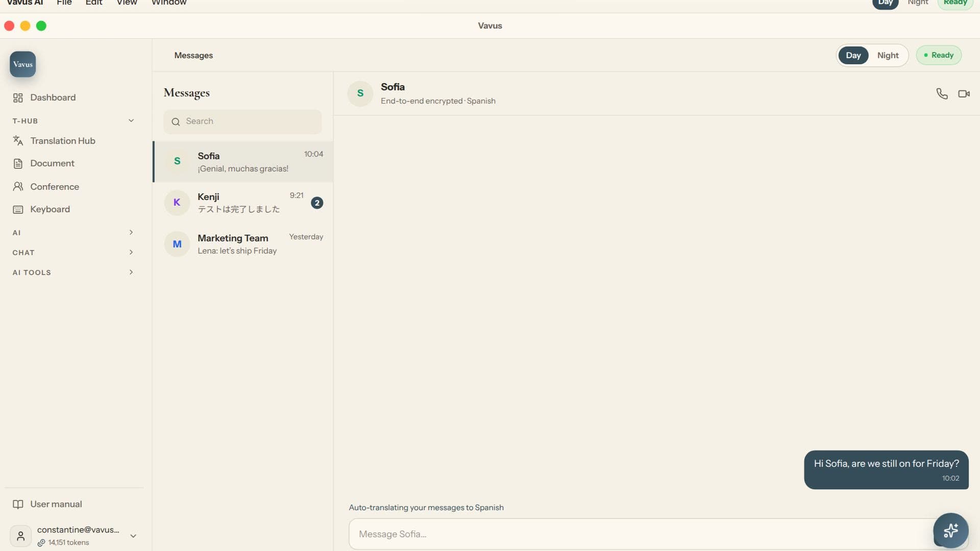Go to Dashboard
980x551 pixels.
click(53, 98)
